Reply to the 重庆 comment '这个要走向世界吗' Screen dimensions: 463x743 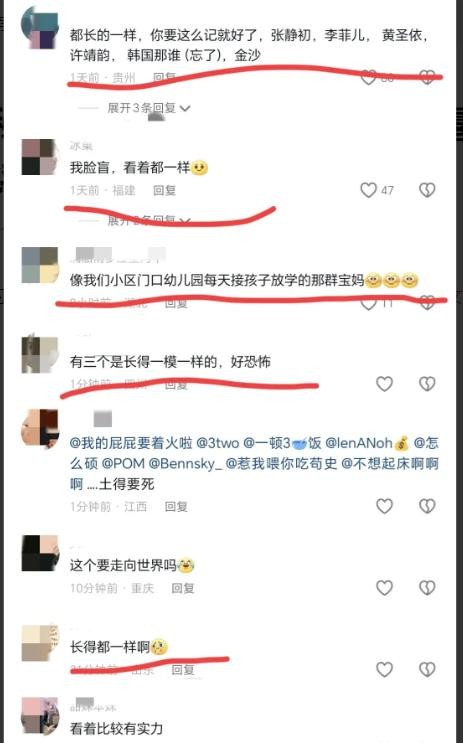(183, 588)
